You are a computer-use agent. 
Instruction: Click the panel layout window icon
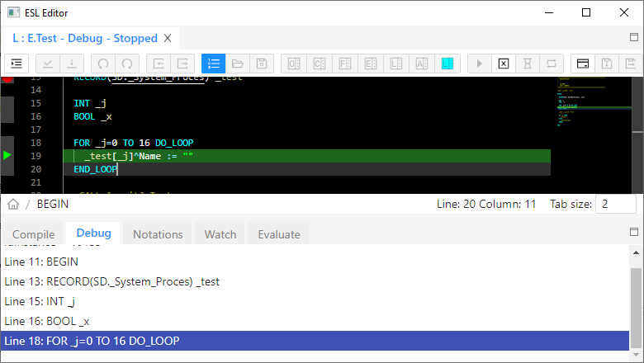(582, 64)
